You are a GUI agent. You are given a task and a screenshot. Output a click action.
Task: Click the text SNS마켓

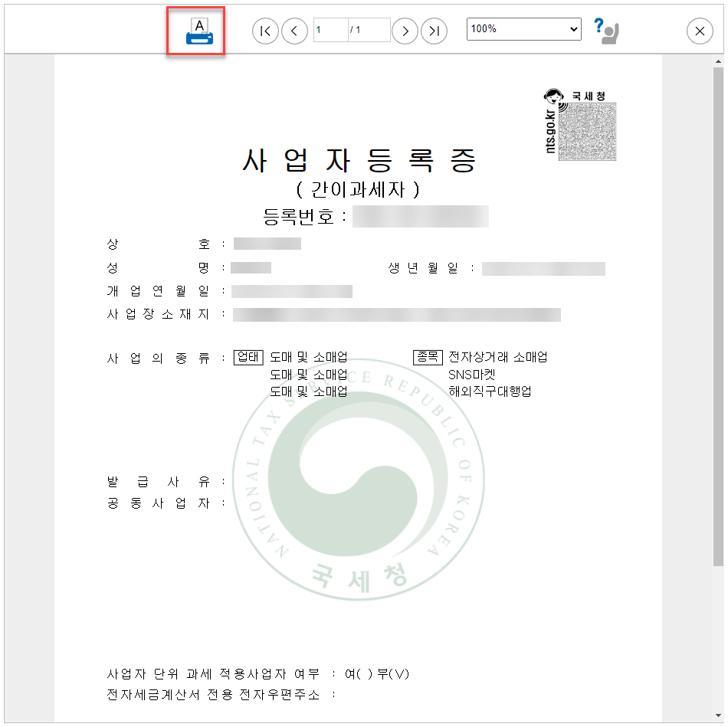[x=472, y=374]
